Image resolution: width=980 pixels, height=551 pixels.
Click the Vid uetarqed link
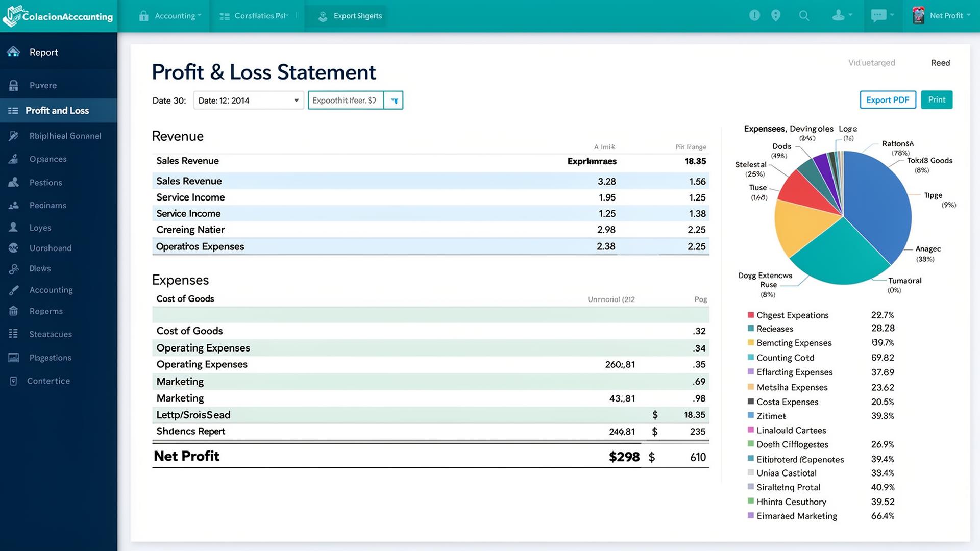pyautogui.click(x=872, y=63)
